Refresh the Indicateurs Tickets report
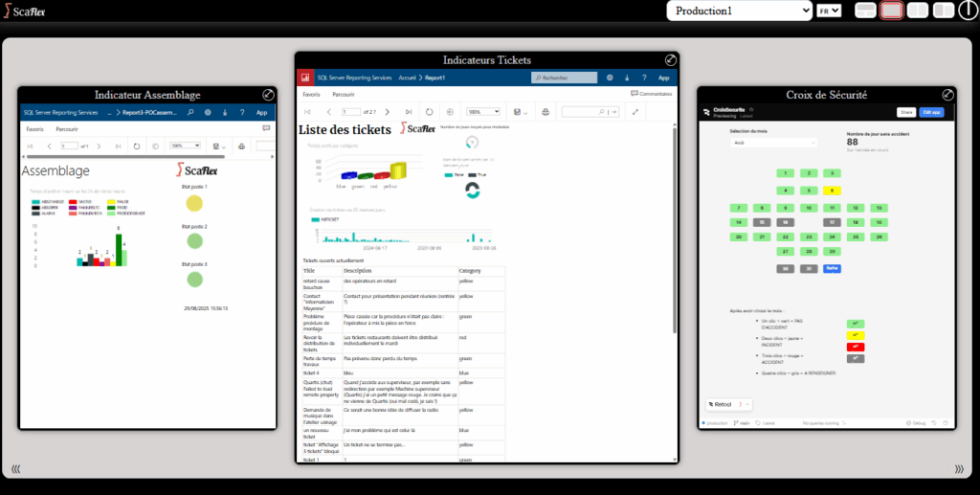980x495 pixels. point(428,112)
